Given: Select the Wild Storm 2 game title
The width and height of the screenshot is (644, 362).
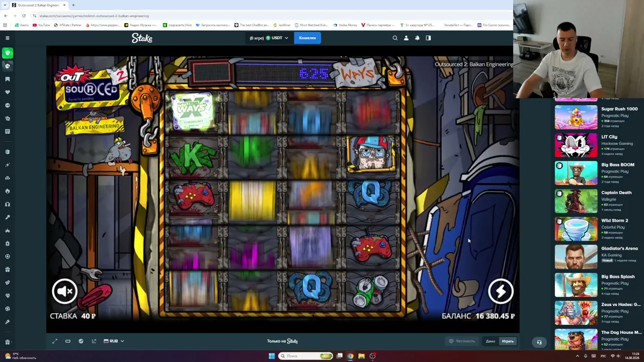Looking at the screenshot, I should 615,220.
